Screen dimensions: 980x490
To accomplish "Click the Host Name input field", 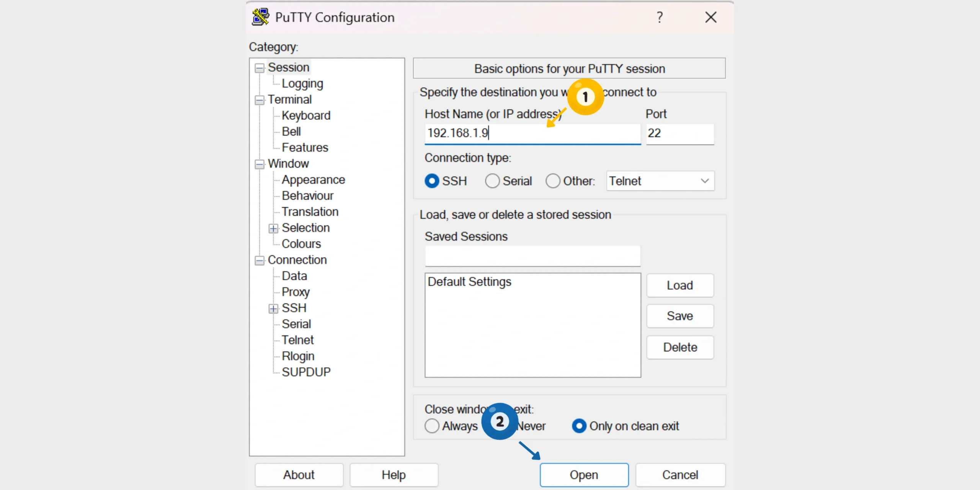I will tap(532, 134).
